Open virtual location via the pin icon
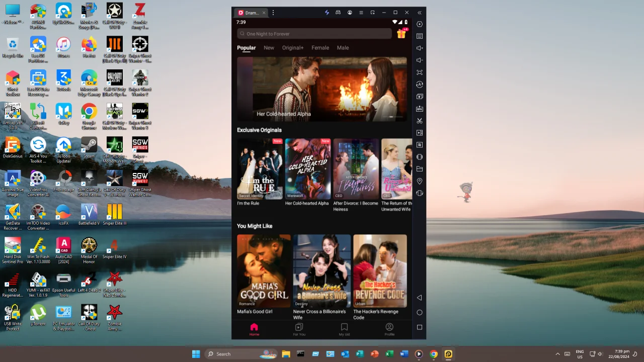Image resolution: width=644 pixels, height=362 pixels. pyautogui.click(x=420, y=181)
